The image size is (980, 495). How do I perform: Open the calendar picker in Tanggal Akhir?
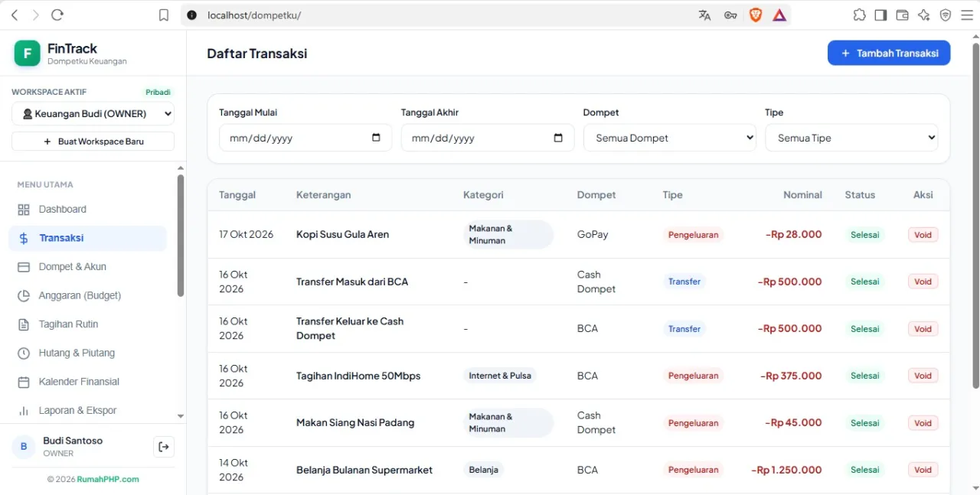[558, 138]
